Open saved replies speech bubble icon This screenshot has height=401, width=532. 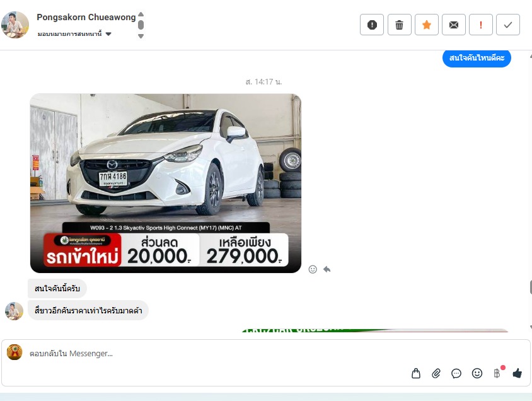tap(456, 373)
